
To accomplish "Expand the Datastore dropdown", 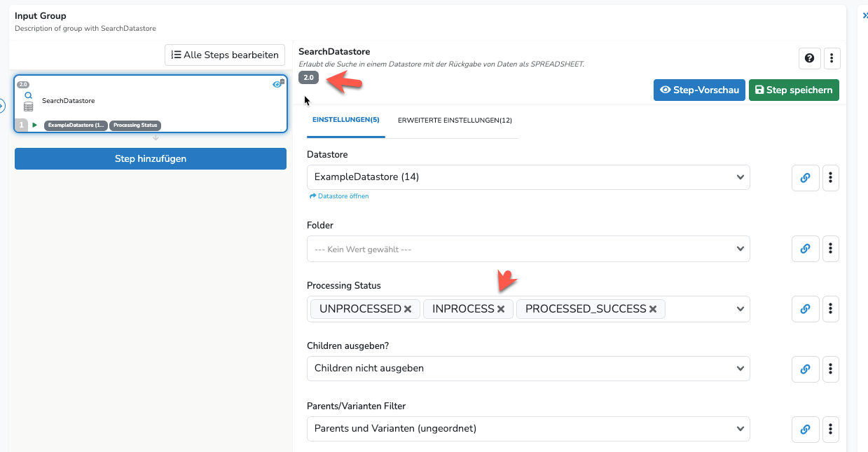I will coord(528,177).
